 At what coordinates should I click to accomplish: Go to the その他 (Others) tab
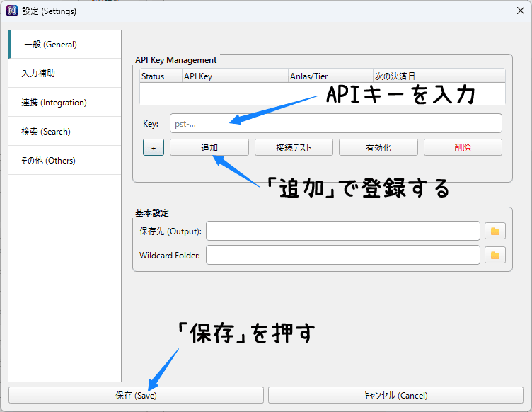pos(65,161)
